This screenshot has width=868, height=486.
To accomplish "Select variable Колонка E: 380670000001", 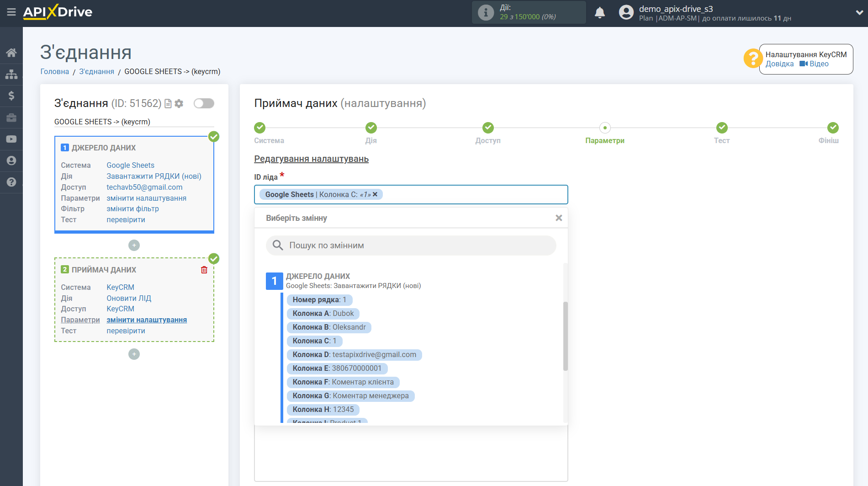I will 337,369.
